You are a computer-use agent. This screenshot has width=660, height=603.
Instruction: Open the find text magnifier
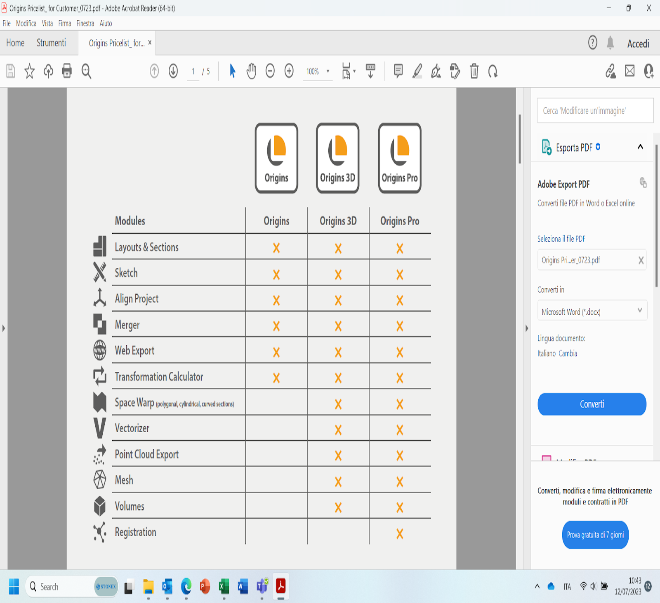86,71
